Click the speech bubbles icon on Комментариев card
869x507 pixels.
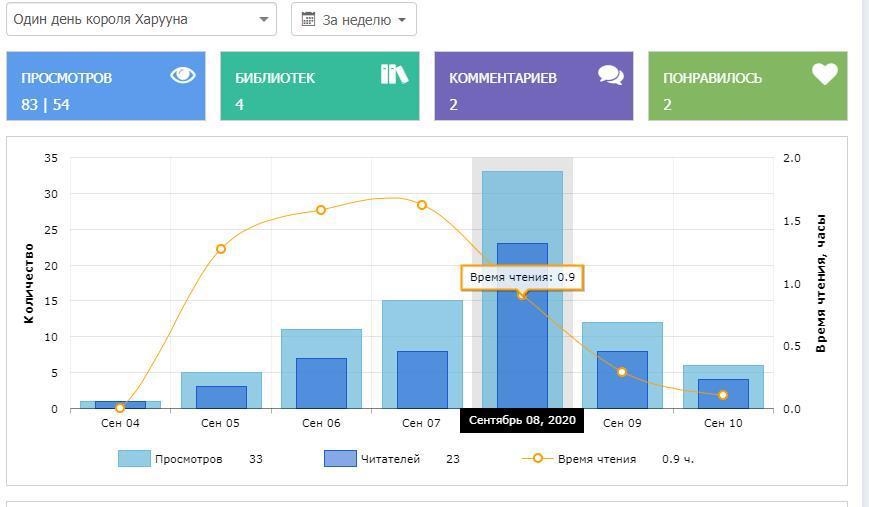pos(610,75)
